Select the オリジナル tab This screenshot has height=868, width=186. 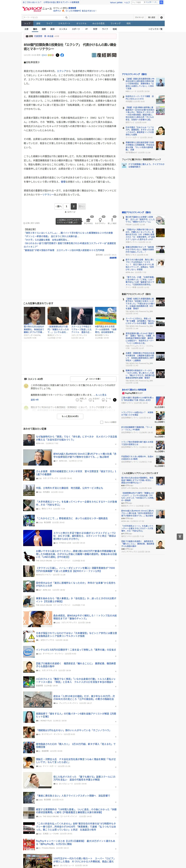tap(81, 24)
